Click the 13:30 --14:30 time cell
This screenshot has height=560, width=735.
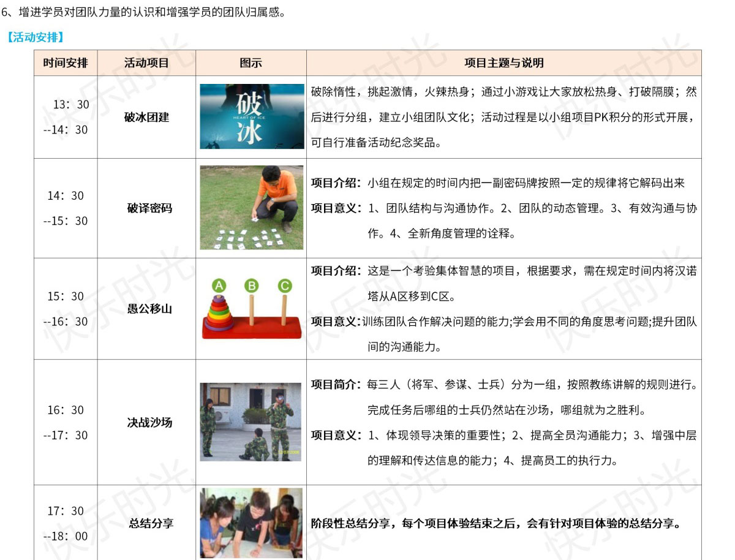66,117
